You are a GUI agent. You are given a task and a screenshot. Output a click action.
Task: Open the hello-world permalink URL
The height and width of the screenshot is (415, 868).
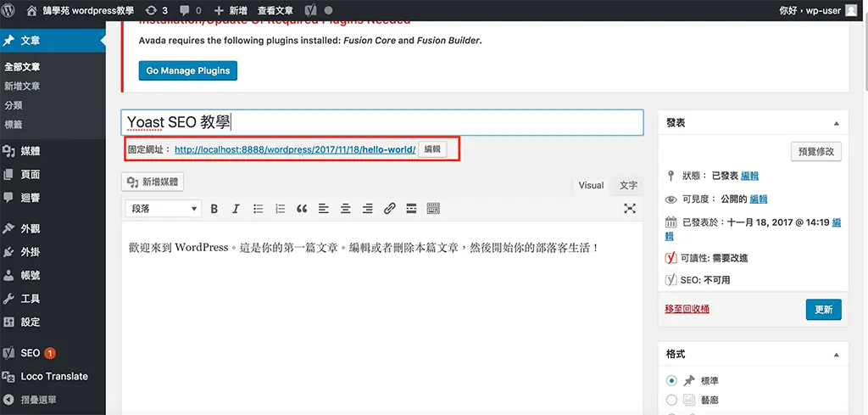[x=295, y=149]
